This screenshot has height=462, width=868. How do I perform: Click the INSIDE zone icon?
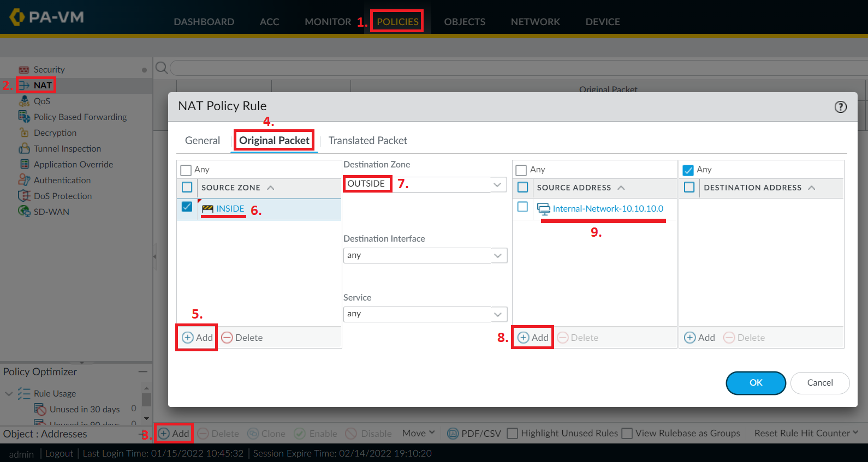click(x=207, y=209)
